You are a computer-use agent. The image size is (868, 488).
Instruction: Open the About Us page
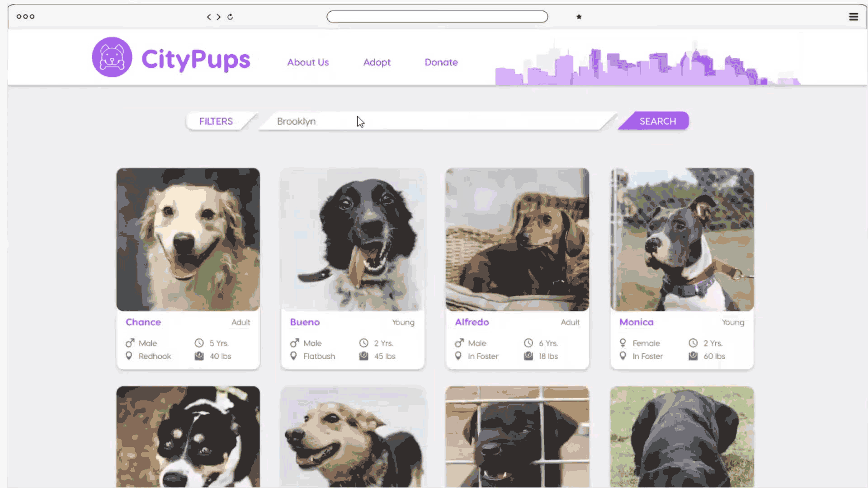[308, 62]
